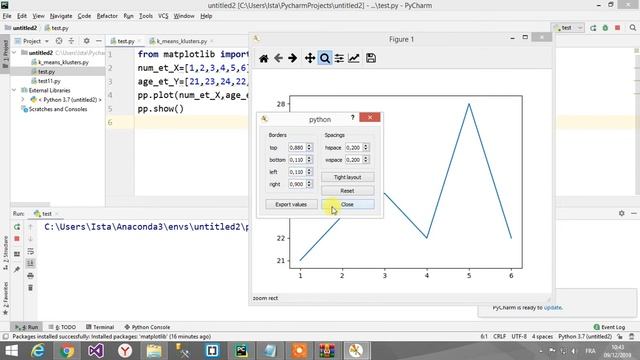Open the TODO tool window tab
Viewport: 640px width, 360px height.
coord(62,327)
